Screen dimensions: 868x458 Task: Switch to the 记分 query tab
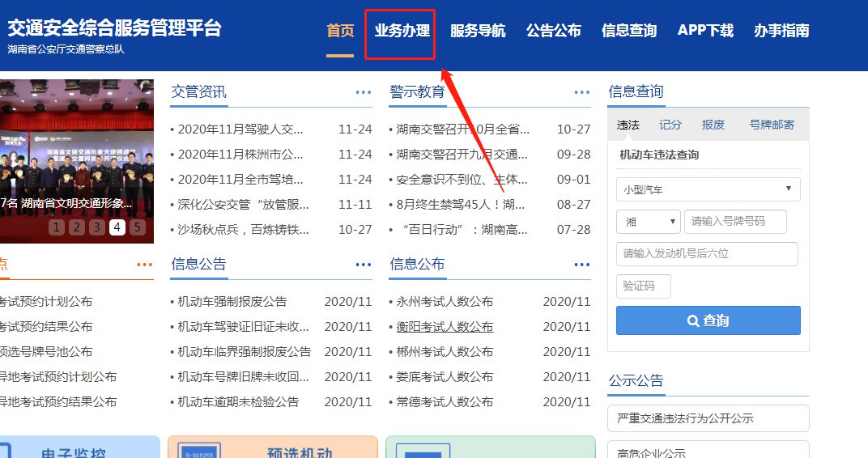[x=670, y=125]
